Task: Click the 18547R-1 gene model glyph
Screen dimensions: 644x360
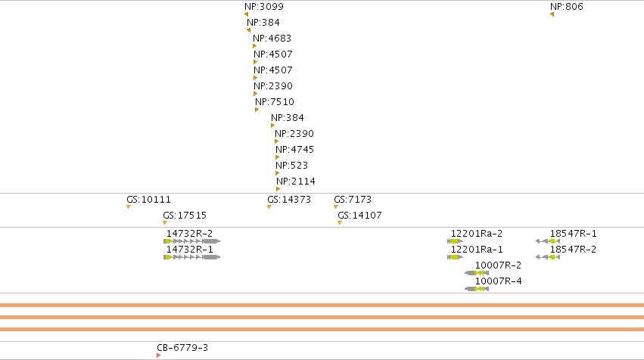Action: pyautogui.click(x=548, y=241)
